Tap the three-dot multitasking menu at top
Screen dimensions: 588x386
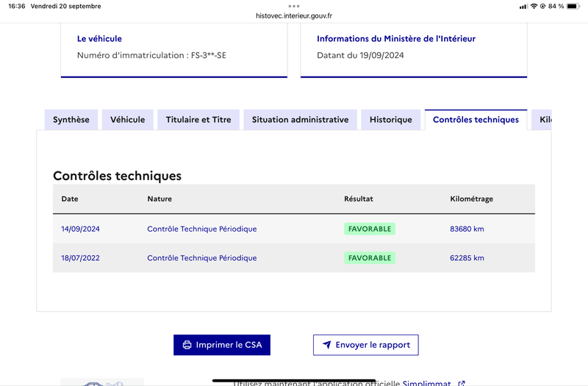[x=294, y=6]
